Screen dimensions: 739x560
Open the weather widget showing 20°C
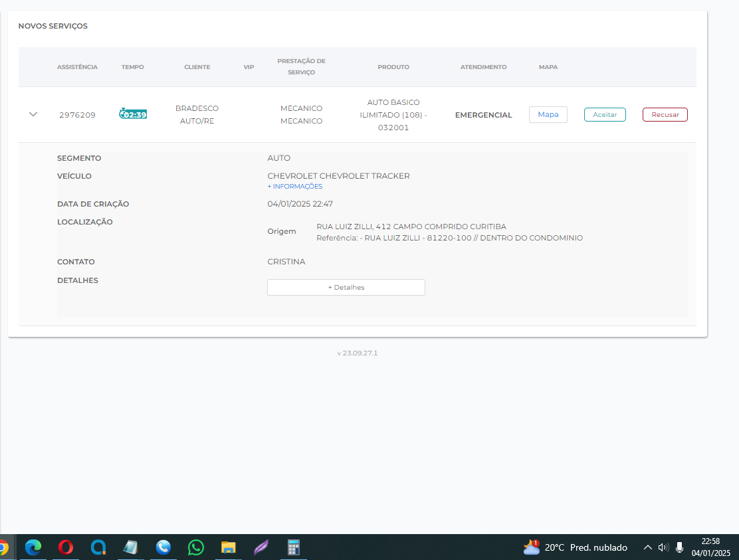coord(576,547)
